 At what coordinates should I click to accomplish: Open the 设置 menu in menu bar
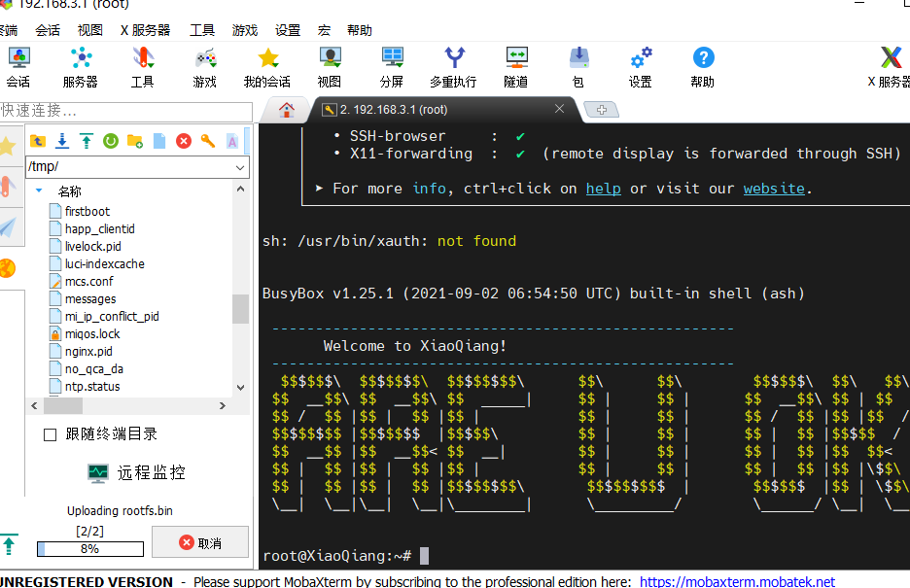[288, 30]
